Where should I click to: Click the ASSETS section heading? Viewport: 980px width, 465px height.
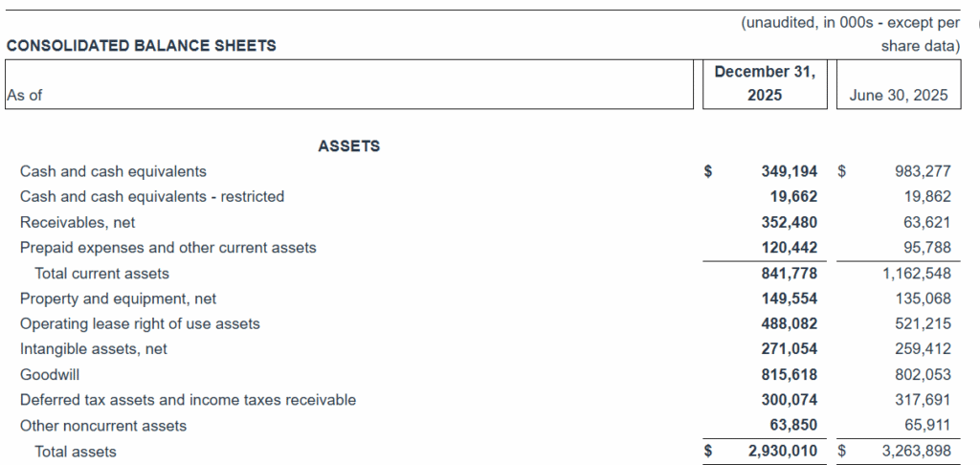pos(348,146)
